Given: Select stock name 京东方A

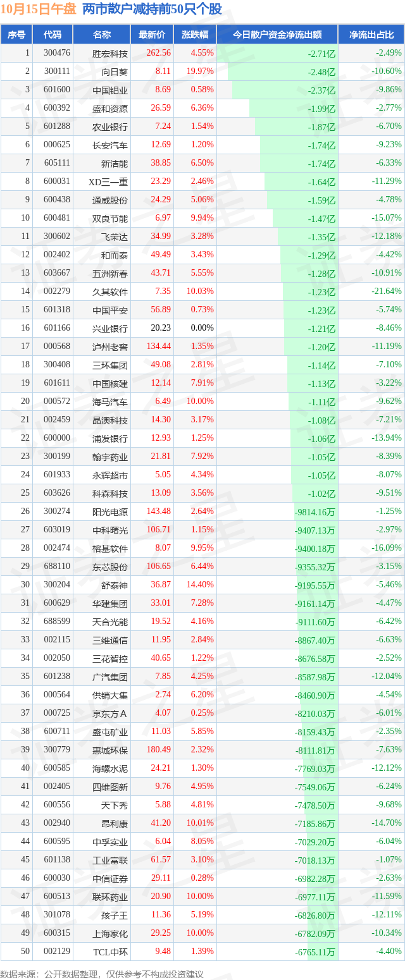Looking at the screenshot, I should (x=110, y=713).
